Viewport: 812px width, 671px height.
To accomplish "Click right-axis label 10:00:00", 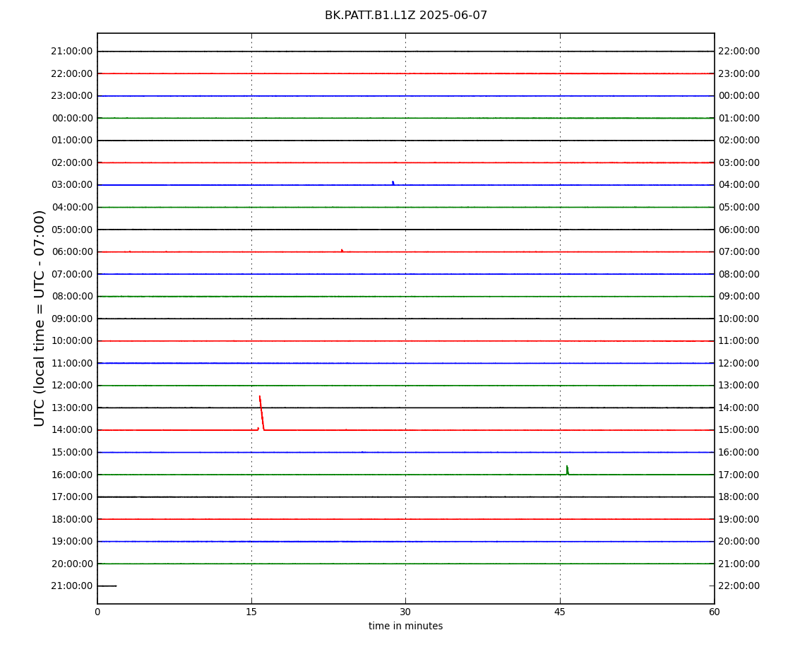I will click(x=739, y=319).
